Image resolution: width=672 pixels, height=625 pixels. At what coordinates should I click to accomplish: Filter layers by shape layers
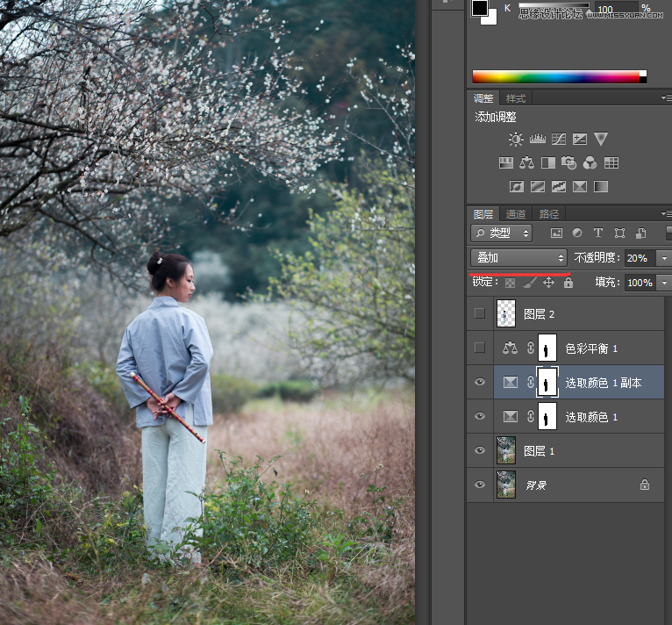click(x=619, y=233)
